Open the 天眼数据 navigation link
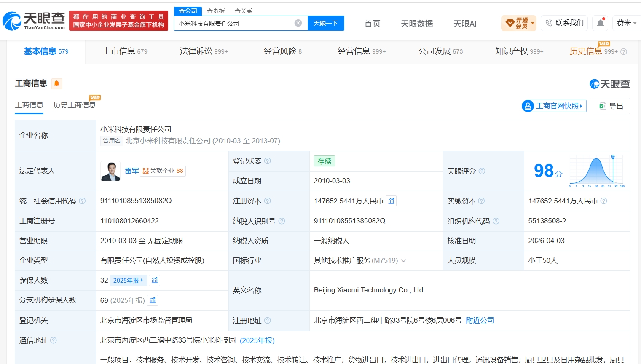Screen dimensions: 641x364 (x=417, y=24)
